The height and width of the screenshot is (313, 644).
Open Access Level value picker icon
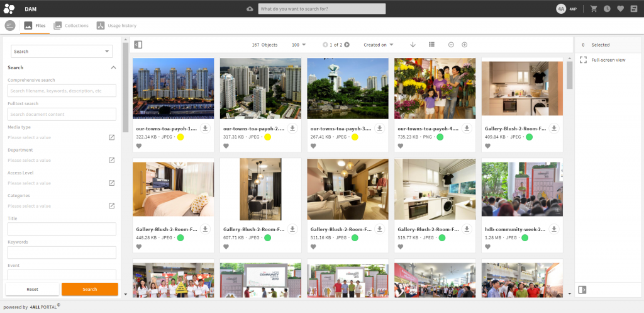[111, 183]
